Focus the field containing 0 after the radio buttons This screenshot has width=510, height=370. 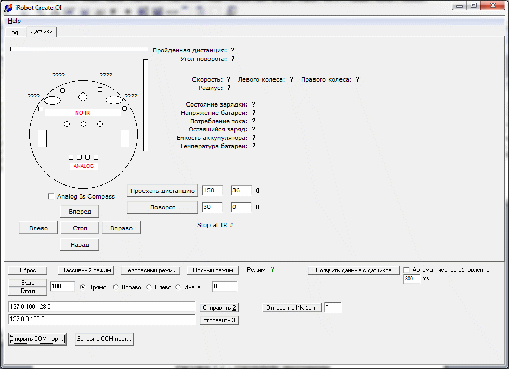225,286
